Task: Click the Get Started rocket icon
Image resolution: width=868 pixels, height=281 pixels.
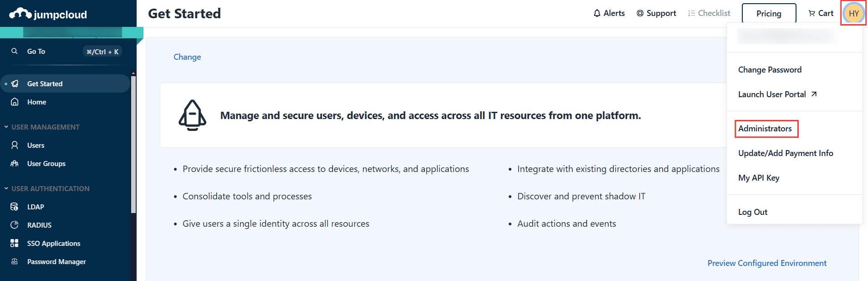Action: pos(15,84)
